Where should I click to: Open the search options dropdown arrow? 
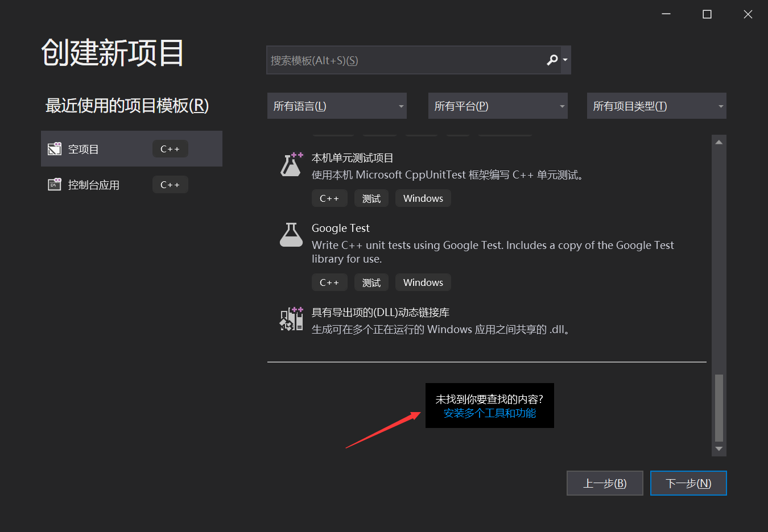click(x=565, y=60)
